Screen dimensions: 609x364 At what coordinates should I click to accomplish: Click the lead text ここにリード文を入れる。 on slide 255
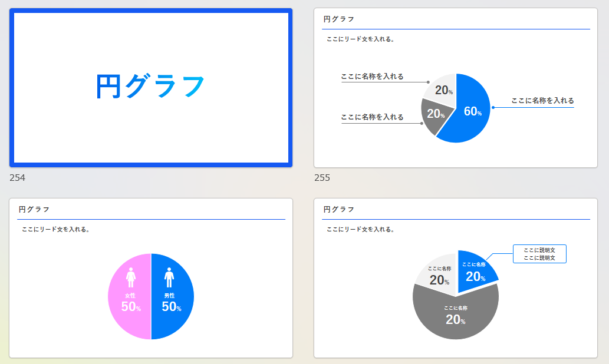[361, 39]
